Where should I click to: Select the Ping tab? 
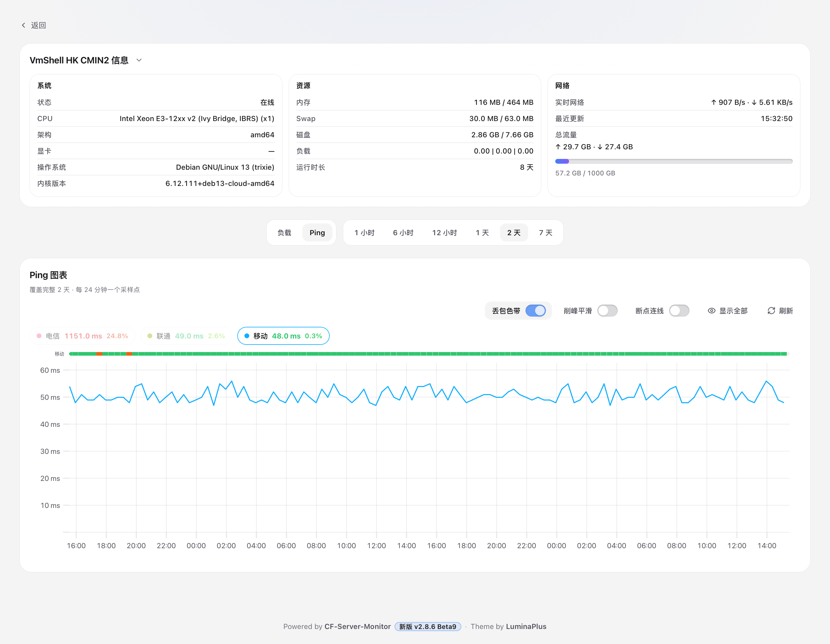(x=317, y=232)
